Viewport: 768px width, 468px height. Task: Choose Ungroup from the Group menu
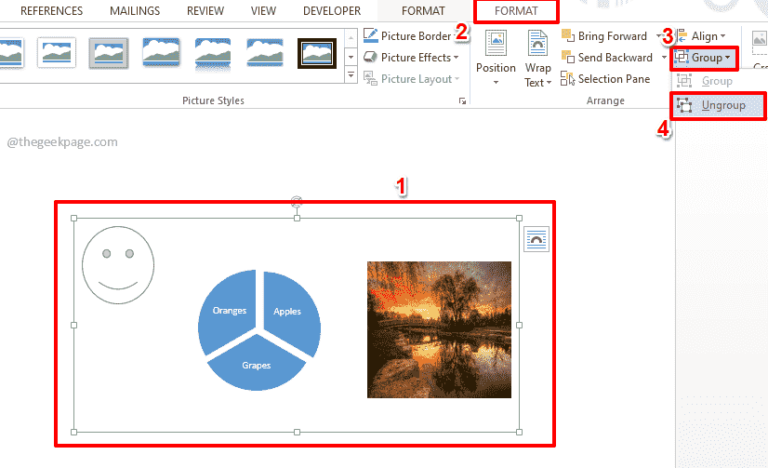tap(717, 105)
